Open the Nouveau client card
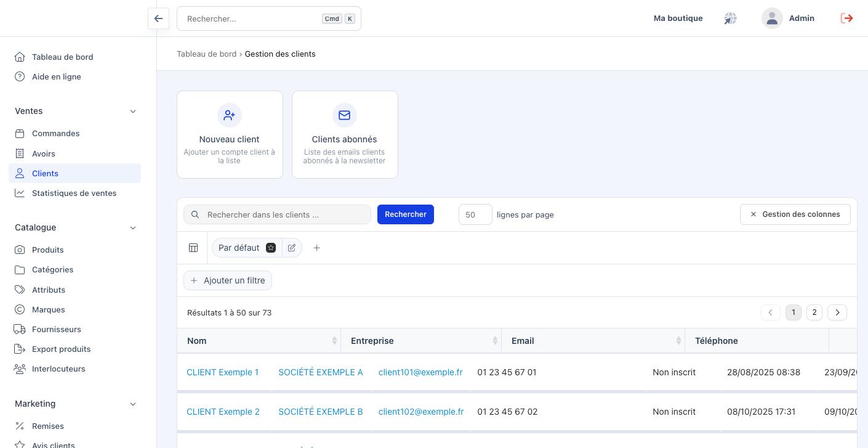 [x=230, y=135]
